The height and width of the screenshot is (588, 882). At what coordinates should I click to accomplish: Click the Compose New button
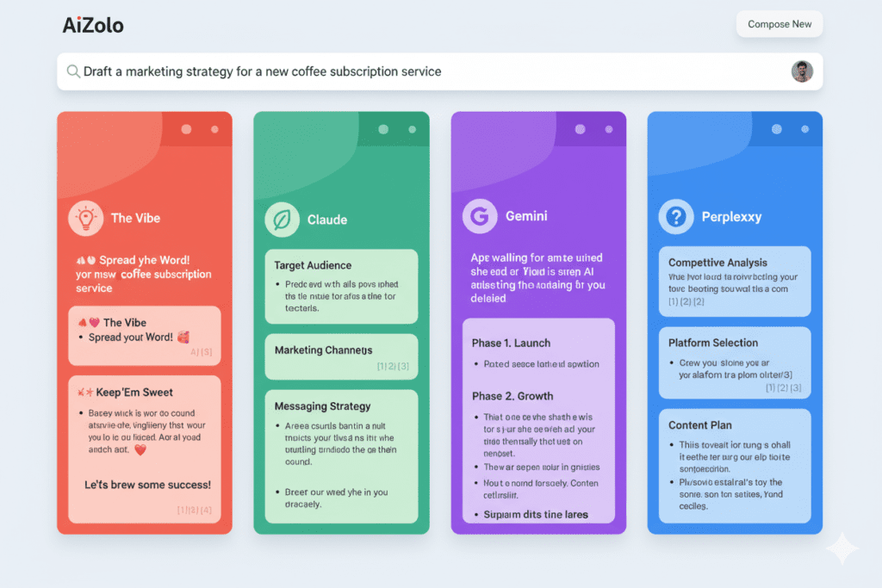(x=780, y=24)
